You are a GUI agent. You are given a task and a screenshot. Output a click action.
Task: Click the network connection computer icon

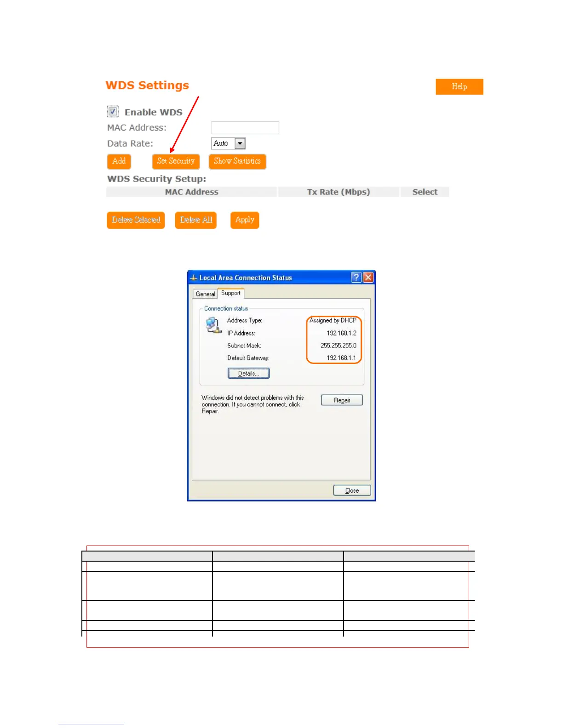[x=214, y=325]
